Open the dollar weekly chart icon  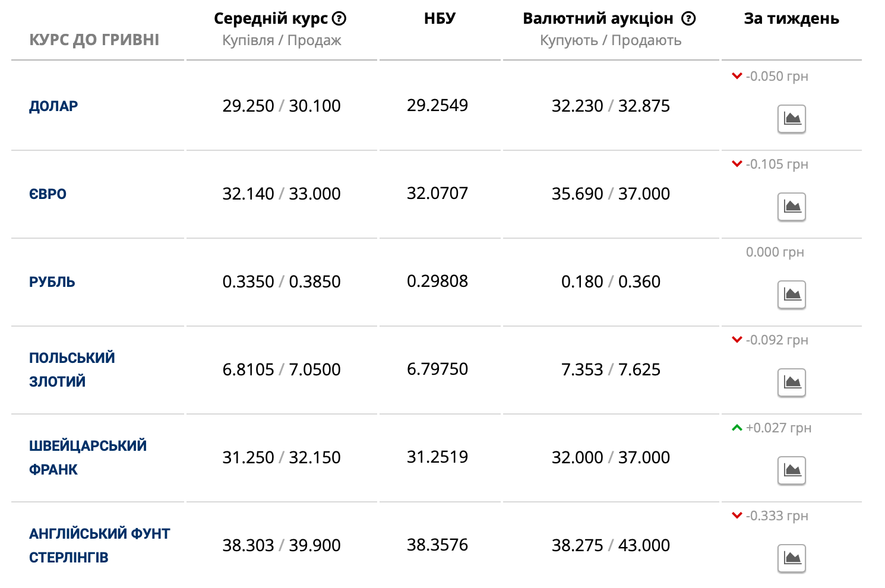coord(792,119)
